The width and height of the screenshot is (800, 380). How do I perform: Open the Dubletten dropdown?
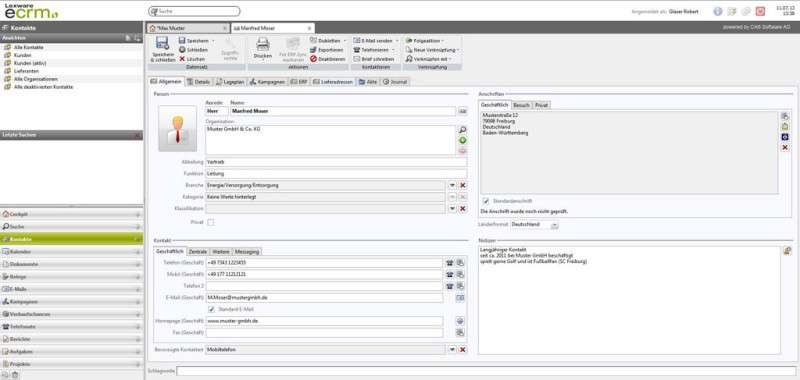coord(345,40)
